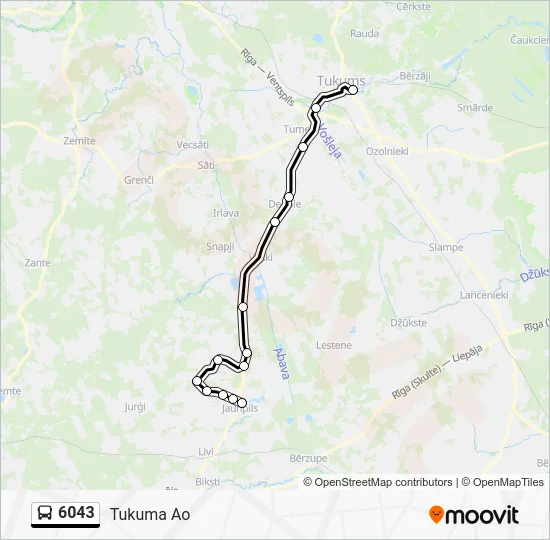Image resolution: width=550 pixels, height=540 pixels.
Task: Click the 6043 route number badge
Action: (x=66, y=514)
